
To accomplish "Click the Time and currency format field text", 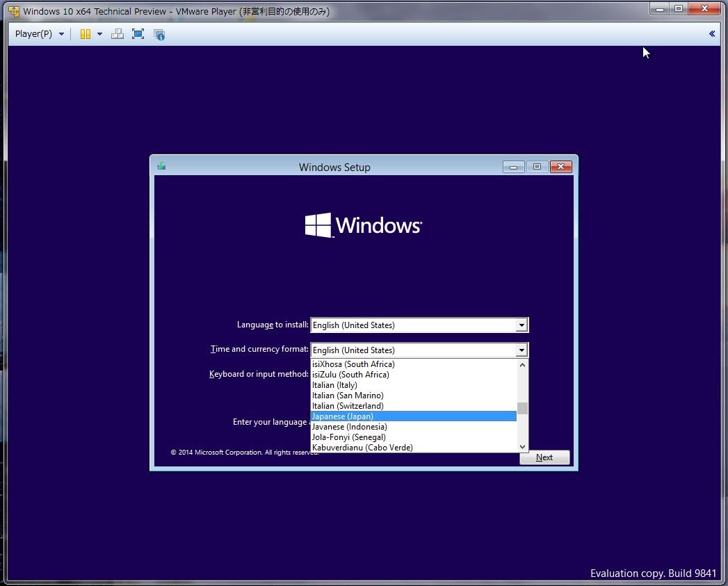I will tap(353, 350).
